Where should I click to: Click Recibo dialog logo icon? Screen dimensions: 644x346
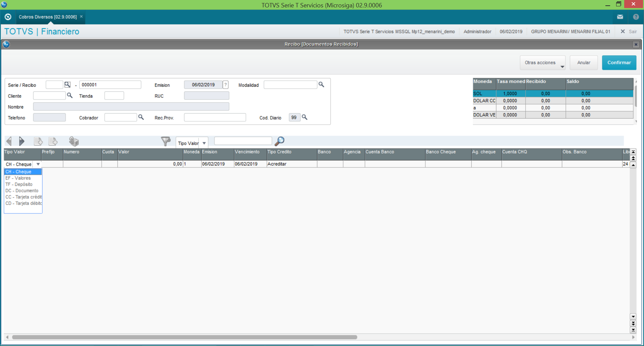click(x=6, y=44)
